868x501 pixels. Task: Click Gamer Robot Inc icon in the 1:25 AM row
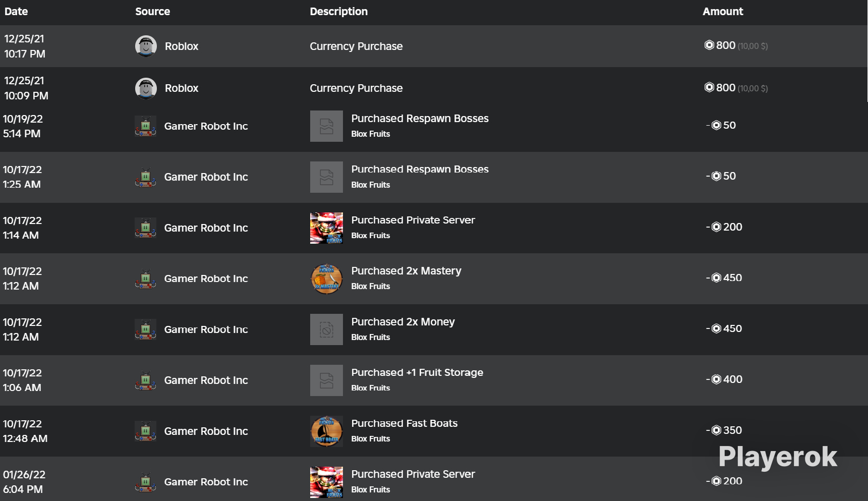point(145,177)
